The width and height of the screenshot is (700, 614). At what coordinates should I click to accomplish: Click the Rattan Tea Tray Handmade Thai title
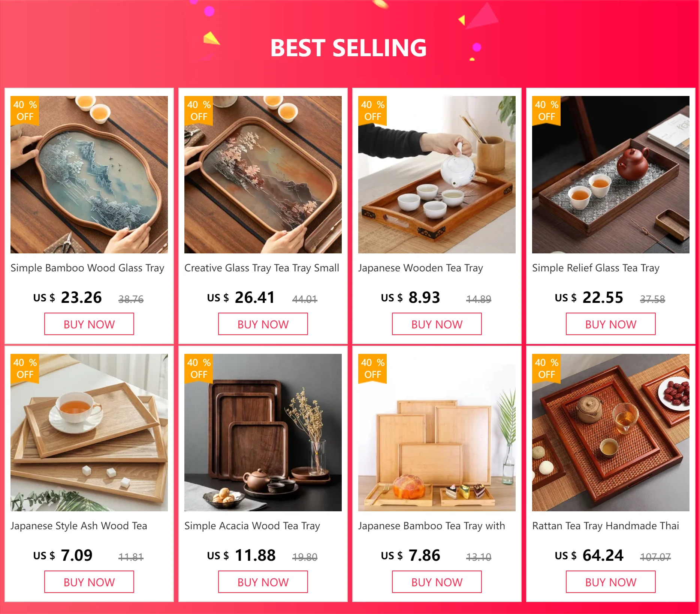click(x=606, y=526)
